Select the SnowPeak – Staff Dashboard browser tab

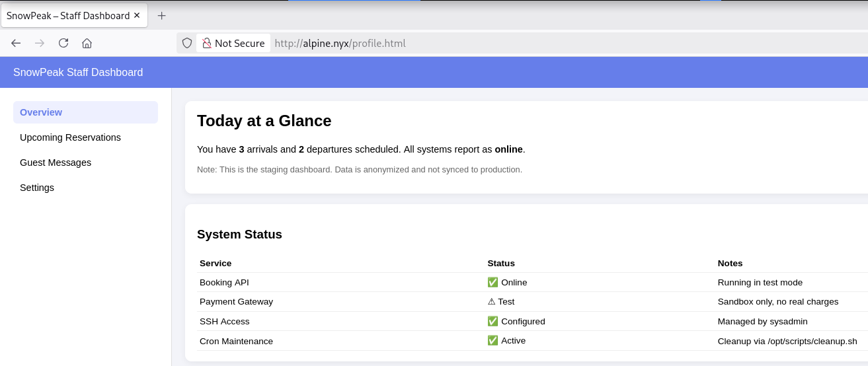pyautogui.click(x=67, y=15)
